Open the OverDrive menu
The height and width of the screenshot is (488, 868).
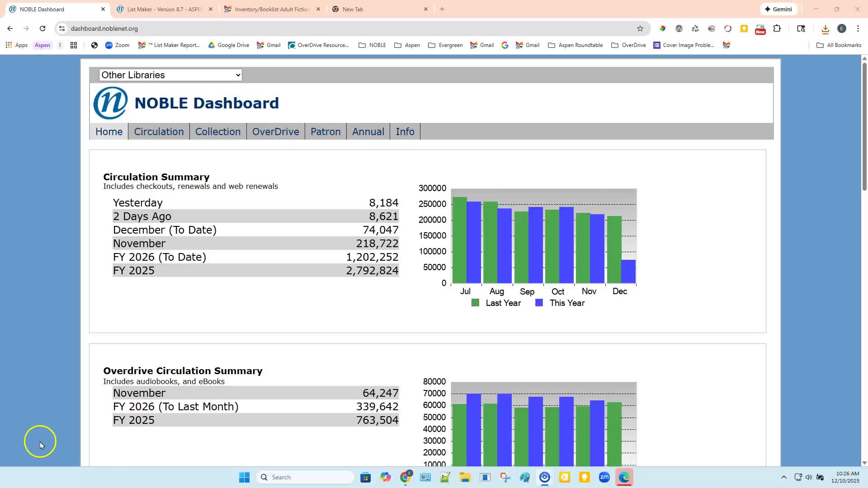coord(275,131)
